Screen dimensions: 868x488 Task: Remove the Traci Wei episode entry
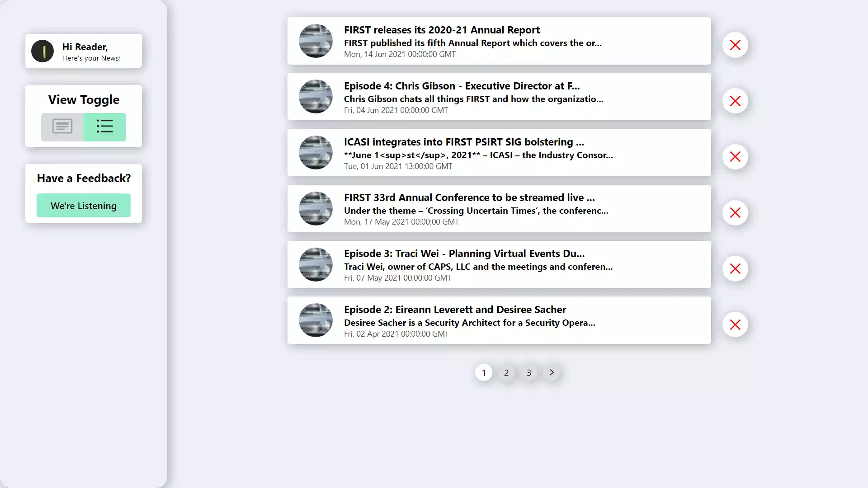point(735,269)
